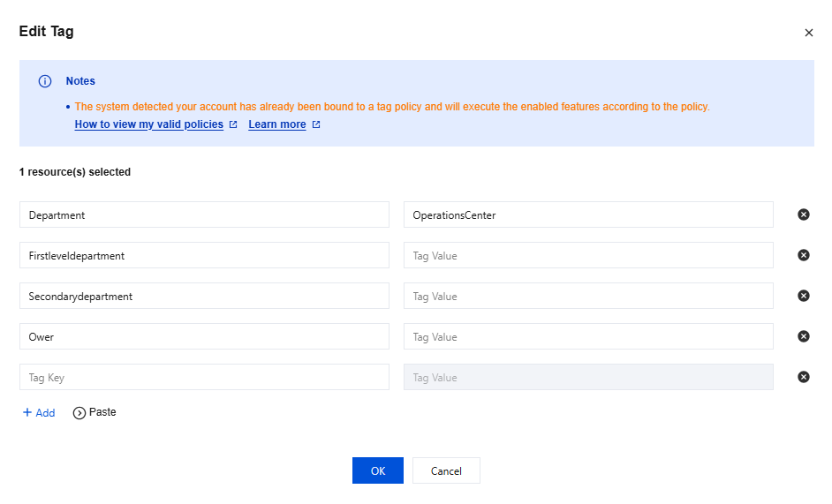Image resolution: width=832 pixels, height=504 pixels.
Task: Click the plus icon beside Add
Action: click(x=27, y=412)
